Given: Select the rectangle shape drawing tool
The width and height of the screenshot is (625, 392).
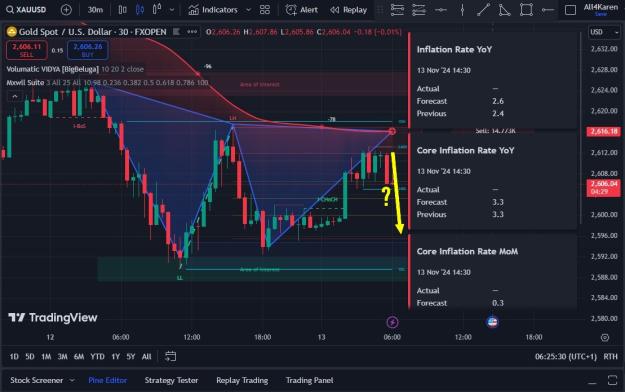Looking at the screenshot, I should 526,10.
